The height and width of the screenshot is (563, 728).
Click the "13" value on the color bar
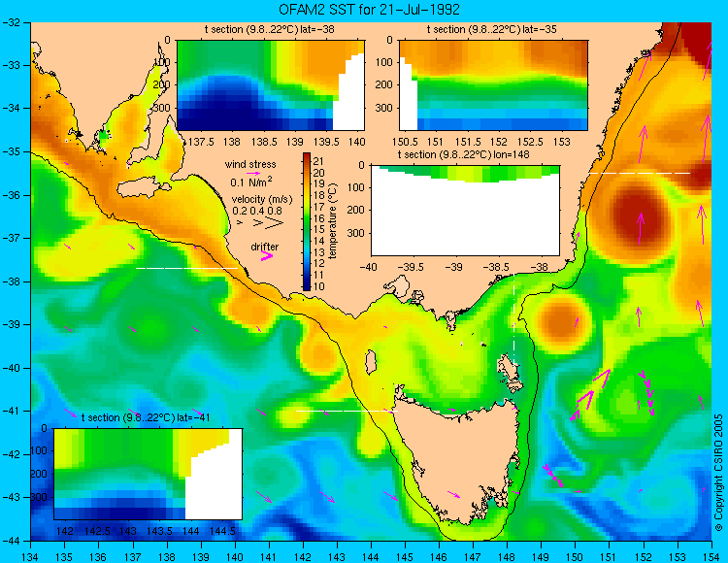click(319, 252)
